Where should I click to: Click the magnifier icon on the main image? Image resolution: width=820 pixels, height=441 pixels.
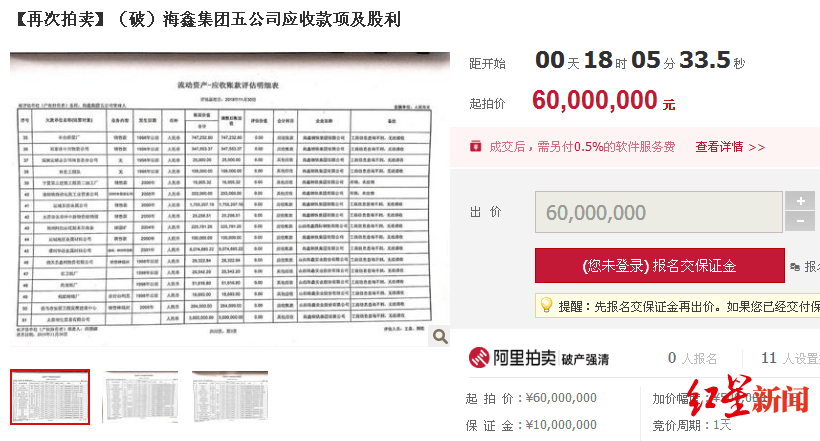pos(440,336)
